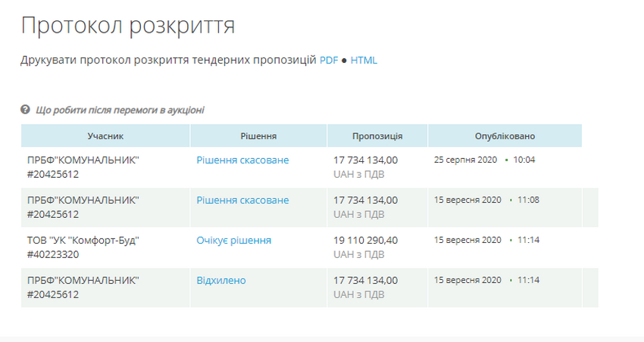Click the 'Опубліковано' column header
The width and height of the screenshot is (644, 342).
pyautogui.click(x=505, y=136)
